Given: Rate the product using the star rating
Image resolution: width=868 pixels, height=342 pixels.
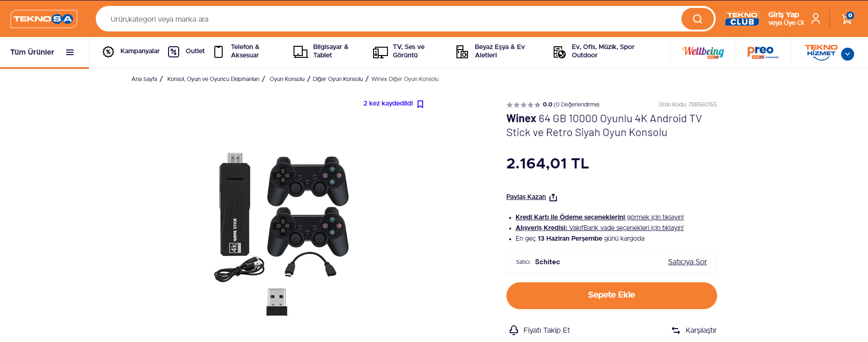Looking at the screenshot, I should [x=523, y=105].
